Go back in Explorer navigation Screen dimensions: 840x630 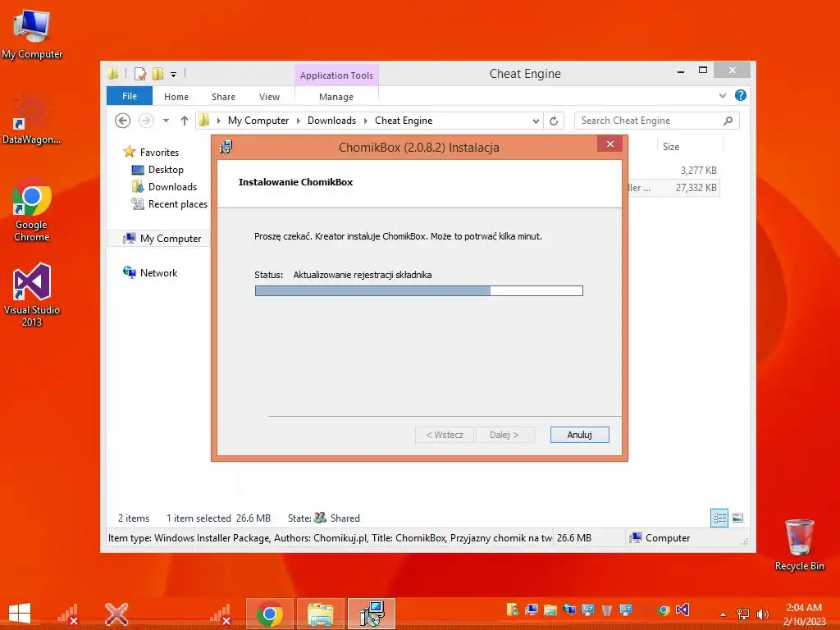coord(123,121)
